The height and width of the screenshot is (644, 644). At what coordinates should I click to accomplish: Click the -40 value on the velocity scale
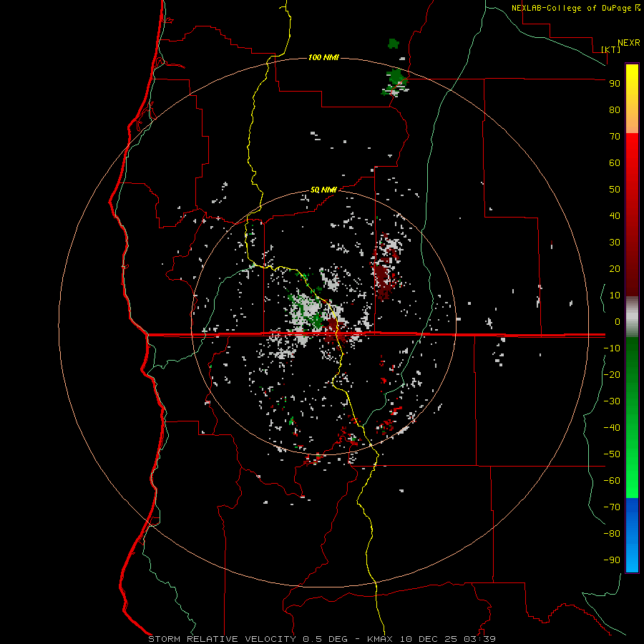click(612, 428)
